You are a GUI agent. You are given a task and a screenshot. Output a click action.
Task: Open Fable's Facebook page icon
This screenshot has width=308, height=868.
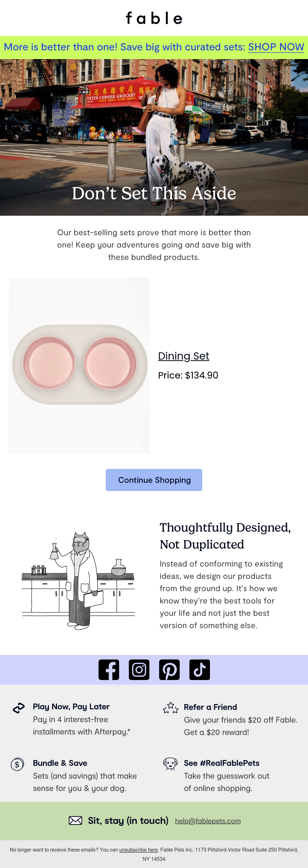(109, 669)
